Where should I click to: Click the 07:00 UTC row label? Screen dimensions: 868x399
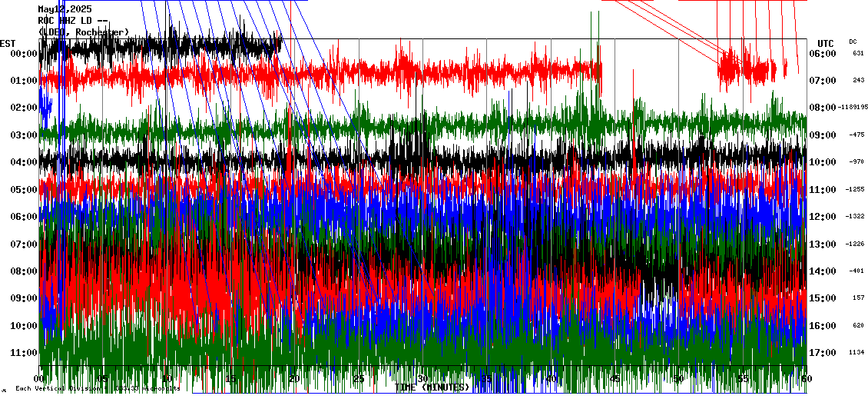pyautogui.click(x=823, y=81)
